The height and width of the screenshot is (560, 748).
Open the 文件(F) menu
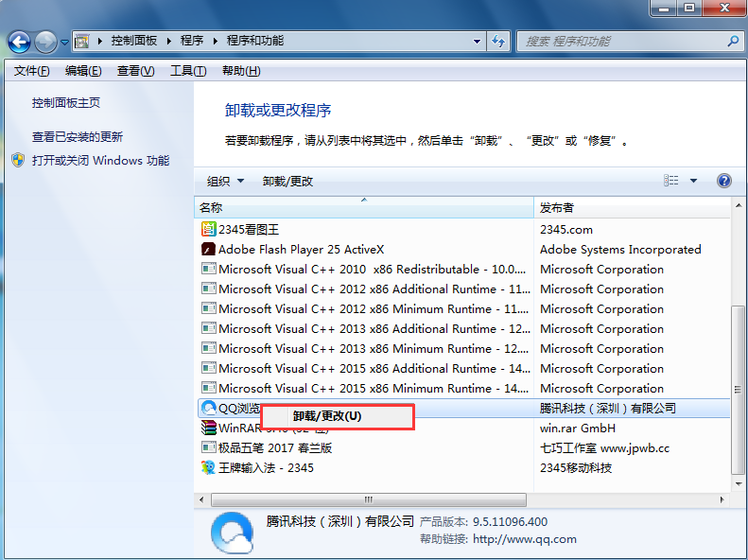tap(31, 71)
